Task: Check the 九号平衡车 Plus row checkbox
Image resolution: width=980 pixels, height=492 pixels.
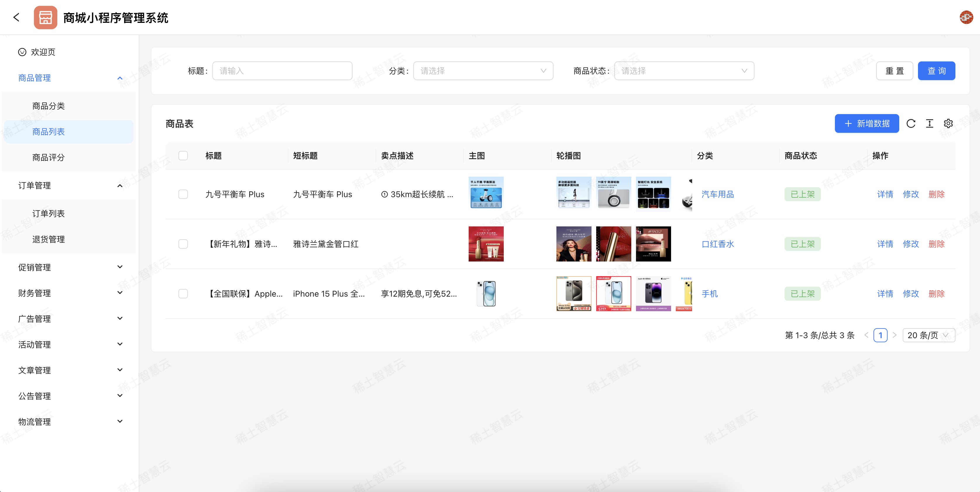Action: point(183,195)
